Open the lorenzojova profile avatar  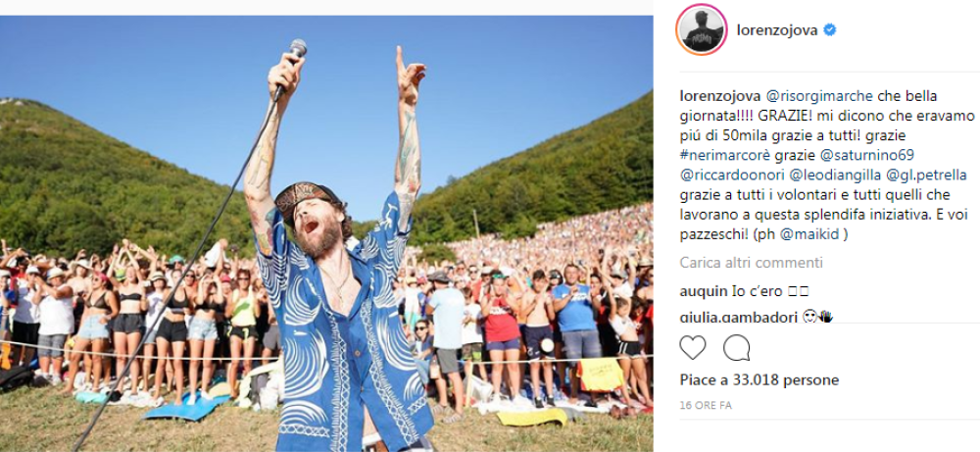tap(702, 30)
